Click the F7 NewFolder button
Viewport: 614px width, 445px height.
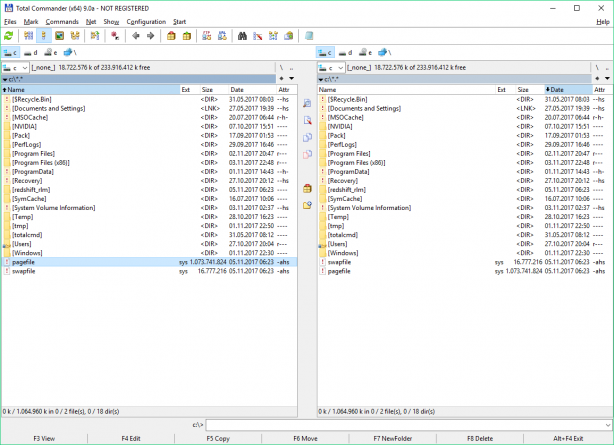pos(392,438)
